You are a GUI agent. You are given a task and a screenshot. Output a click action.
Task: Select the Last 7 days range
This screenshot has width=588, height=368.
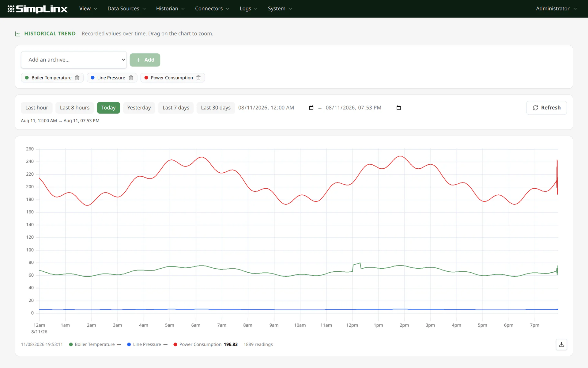176,108
